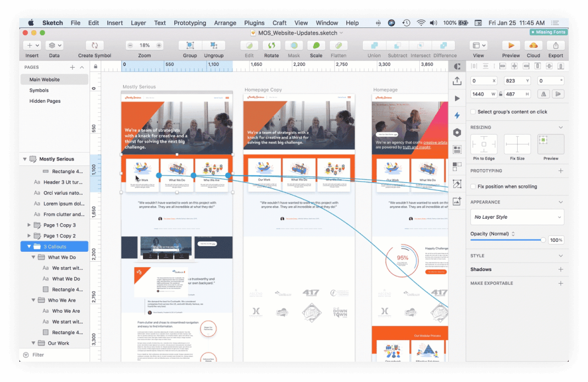588x382 pixels.
Task: Flip the layer horizontally
Action: click(543, 94)
